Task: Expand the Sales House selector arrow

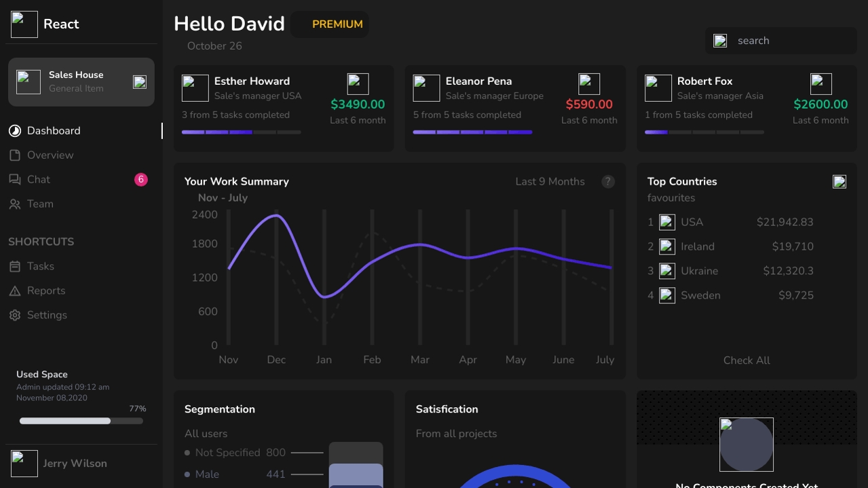Action: pos(140,82)
